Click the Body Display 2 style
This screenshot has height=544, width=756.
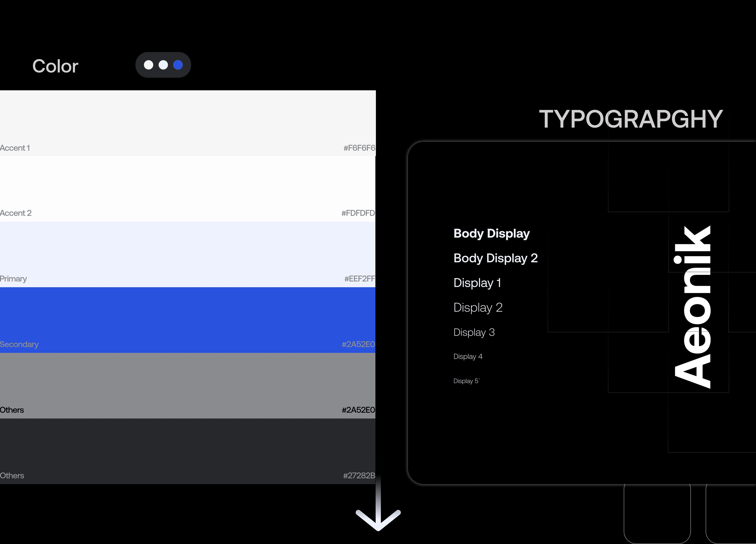[x=495, y=258]
